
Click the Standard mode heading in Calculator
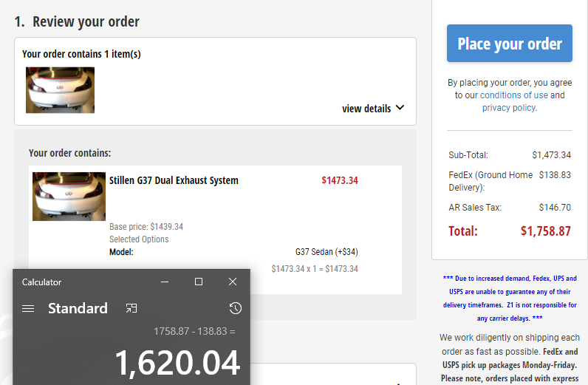point(78,309)
